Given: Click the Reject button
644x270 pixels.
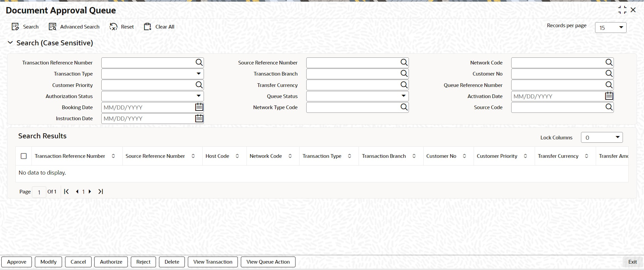Looking at the screenshot, I should pyautogui.click(x=143, y=262).
